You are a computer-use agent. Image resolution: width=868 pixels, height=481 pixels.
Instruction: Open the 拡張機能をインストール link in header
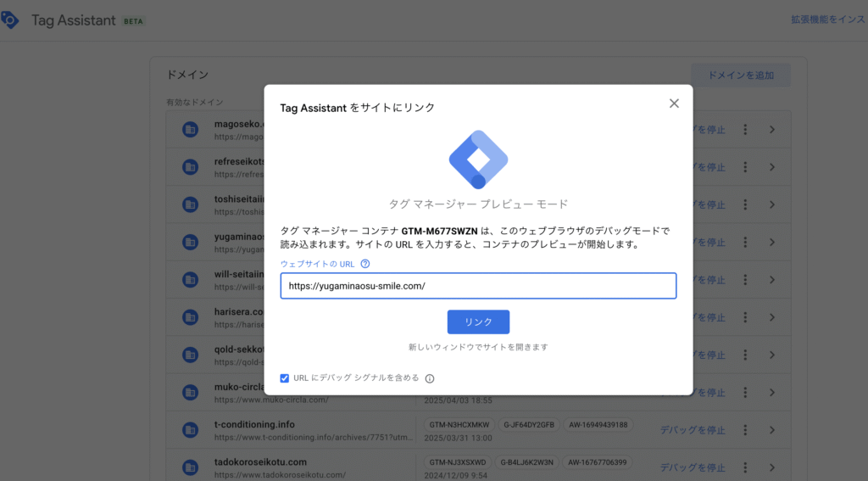[x=826, y=20]
